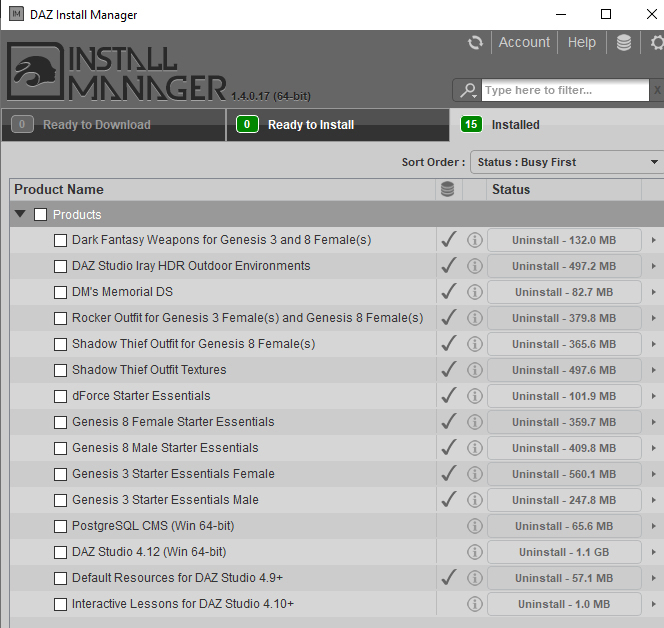Click checkmark icon for Default Resources row

[x=449, y=577]
